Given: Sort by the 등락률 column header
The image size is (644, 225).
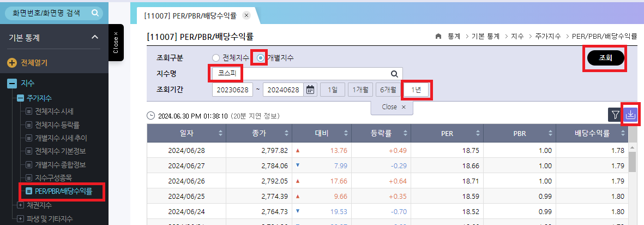Looking at the screenshot, I should (x=380, y=133).
